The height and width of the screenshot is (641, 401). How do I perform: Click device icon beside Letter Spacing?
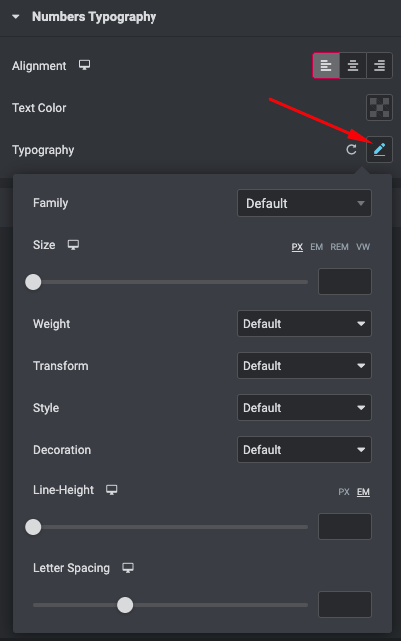128,568
